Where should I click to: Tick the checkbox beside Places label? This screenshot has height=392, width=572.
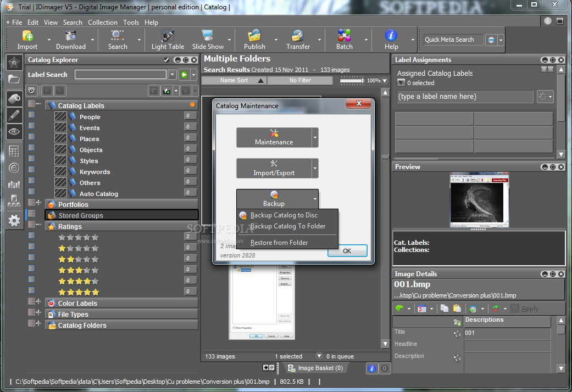[x=32, y=136]
